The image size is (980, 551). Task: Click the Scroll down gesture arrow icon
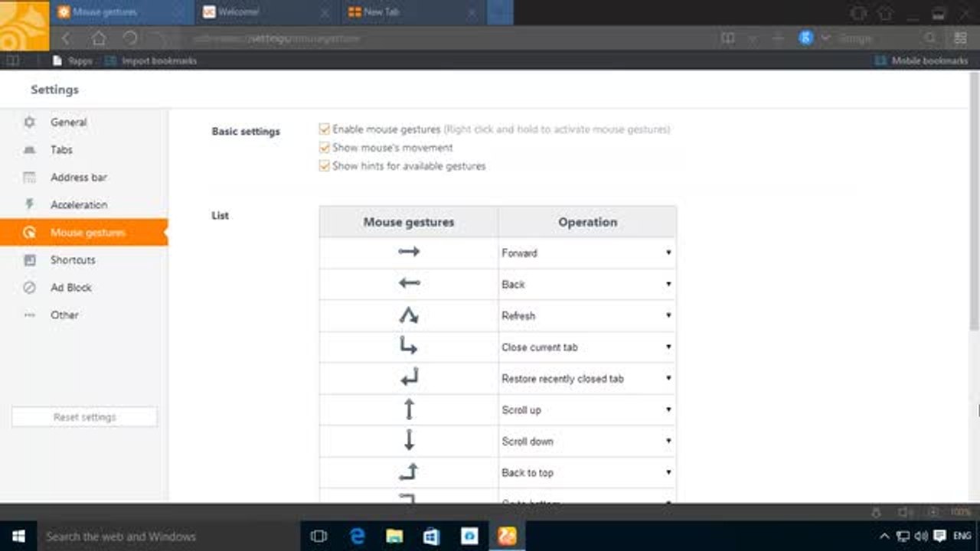[409, 440]
